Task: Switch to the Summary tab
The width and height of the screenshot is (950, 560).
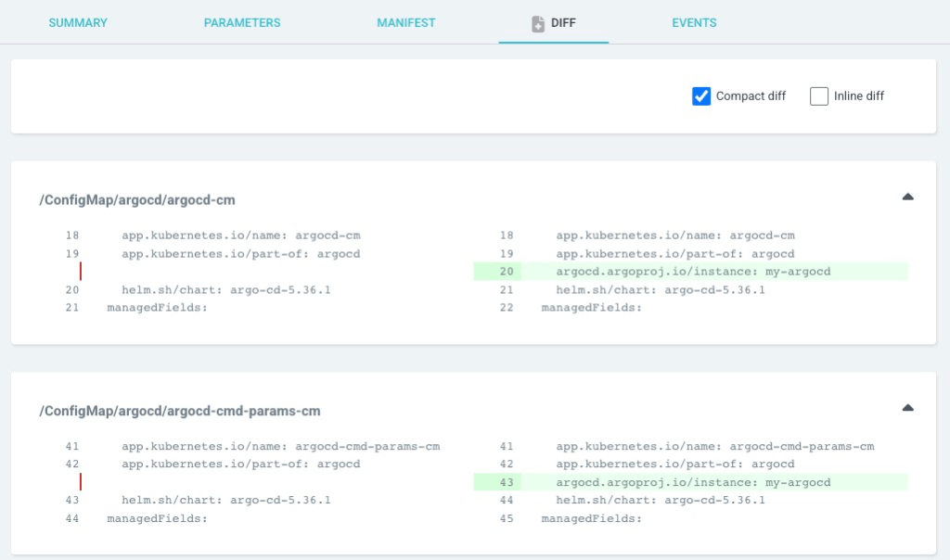Action: [x=78, y=23]
